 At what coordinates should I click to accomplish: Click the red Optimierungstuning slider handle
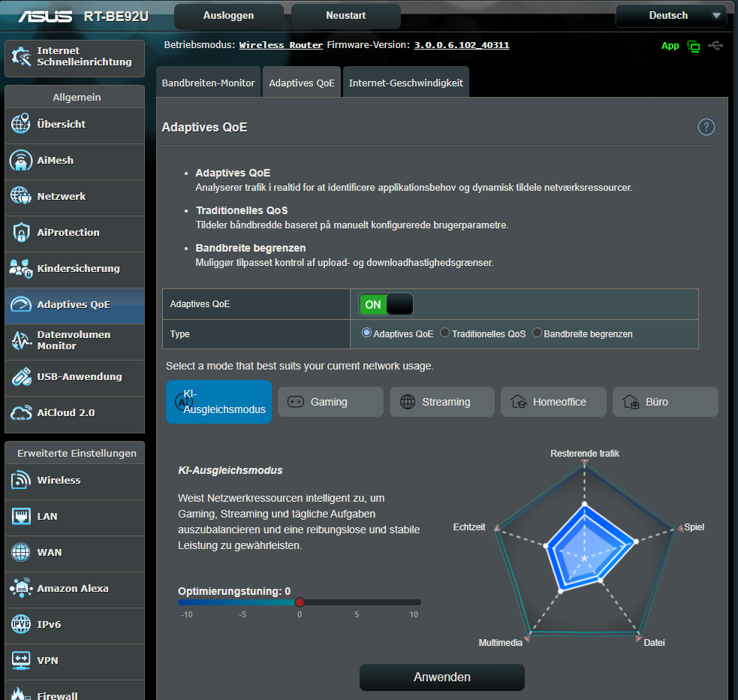[300, 602]
